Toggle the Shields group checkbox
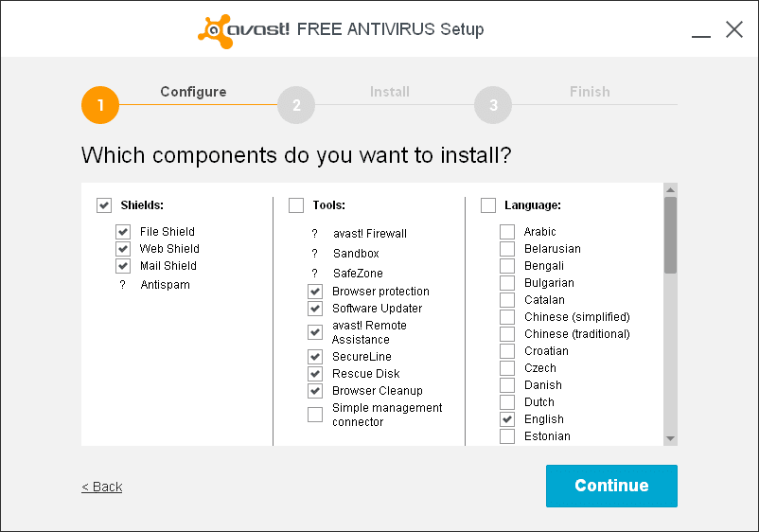This screenshot has height=532, width=759. point(104,205)
